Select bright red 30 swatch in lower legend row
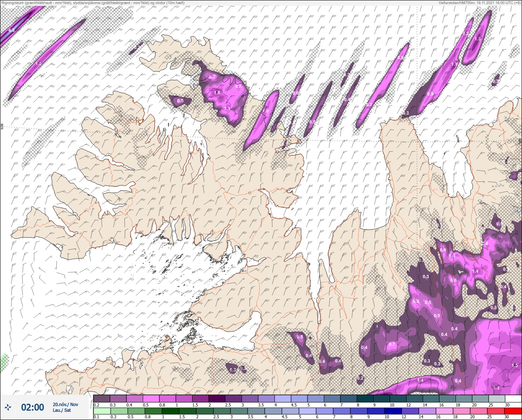Viewport: 522px width, 420px height. click(x=513, y=411)
